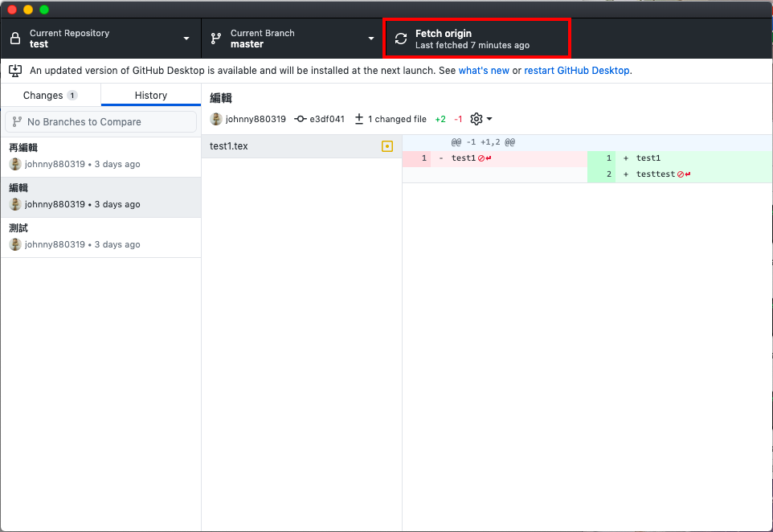Image resolution: width=773 pixels, height=532 pixels.
Task: Click the No Branches to Compare field
Action: pyautogui.click(x=100, y=122)
